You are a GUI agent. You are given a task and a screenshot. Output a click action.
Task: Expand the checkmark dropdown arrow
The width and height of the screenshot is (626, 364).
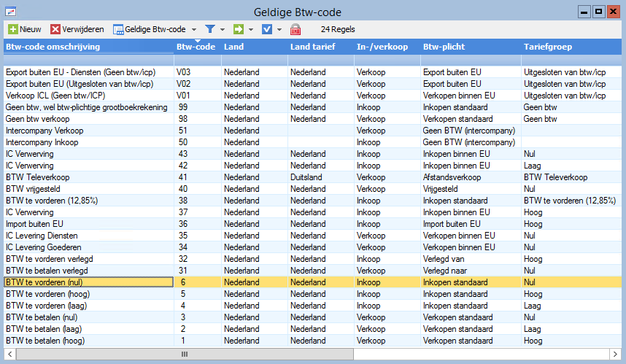pyautogui.click(x=279, y=29)
